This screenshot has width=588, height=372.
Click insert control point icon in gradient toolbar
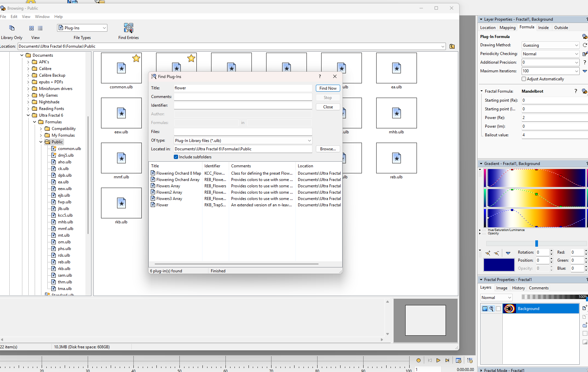point(488,253)
